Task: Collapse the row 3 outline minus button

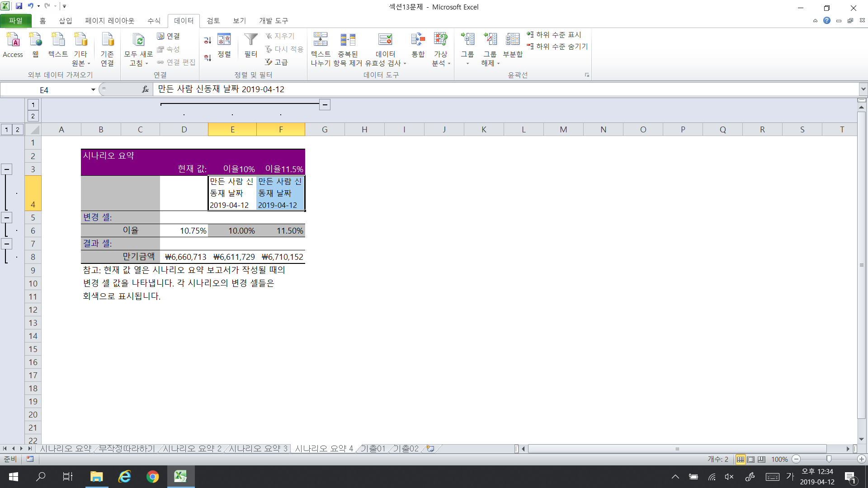Action: (x=7, y=169)
